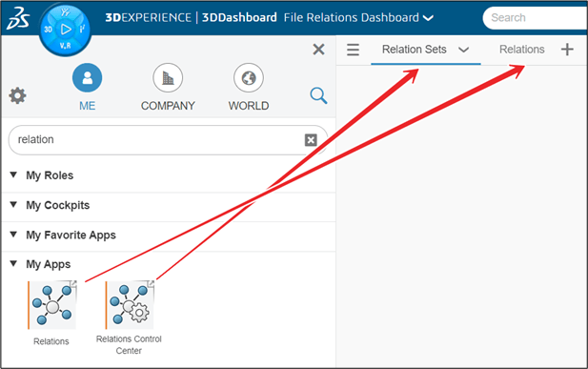Open the Relation Sets tab dropdown chevron
This screenshot has height=369, width=588.
coord(464,50)
